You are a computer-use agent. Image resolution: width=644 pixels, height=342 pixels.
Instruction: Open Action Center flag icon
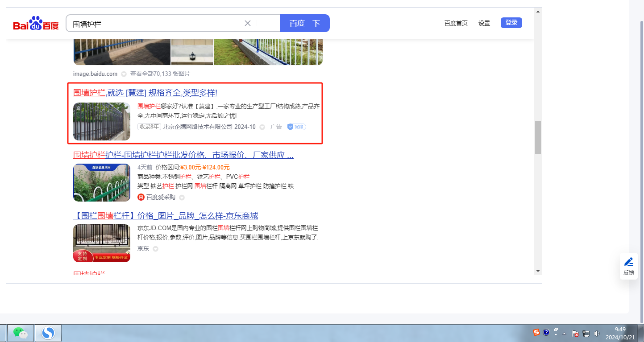[x=576, y=334]
